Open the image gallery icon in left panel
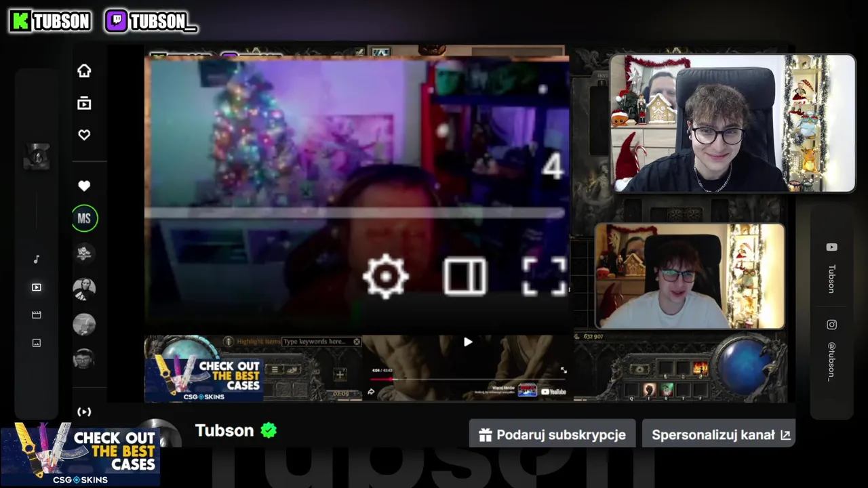This screenshot has width=868, height=488. point(37,343)
